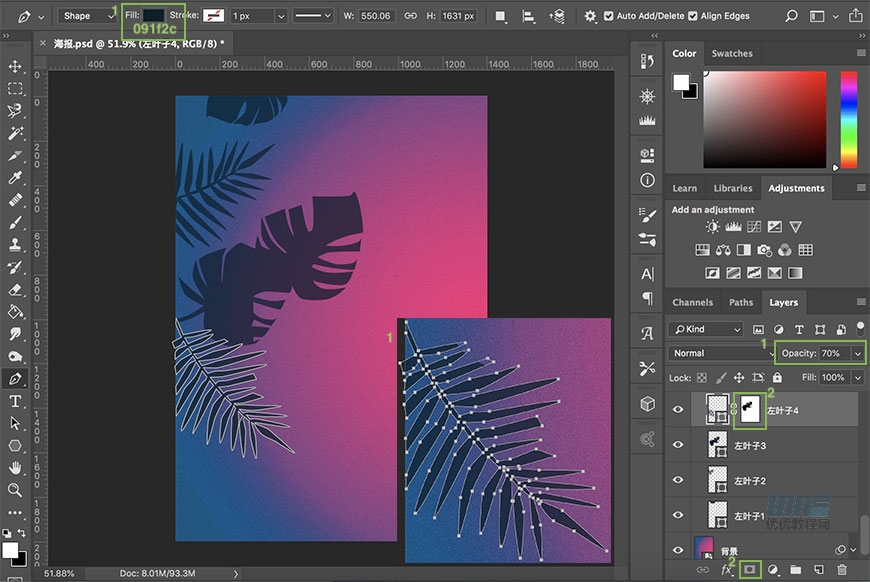
Task: Select the Pen tool in toolbox
Action: pyautogui.click(x=15, y=379)
